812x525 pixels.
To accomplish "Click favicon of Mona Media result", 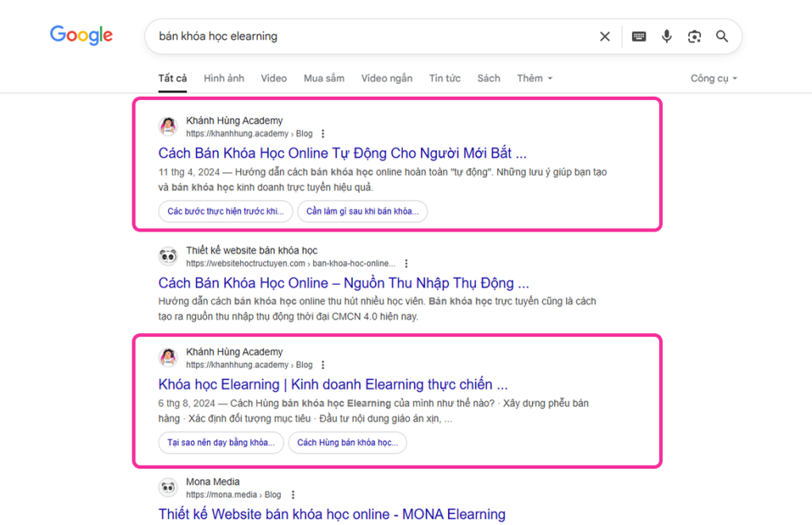I will tap(168, 488).
